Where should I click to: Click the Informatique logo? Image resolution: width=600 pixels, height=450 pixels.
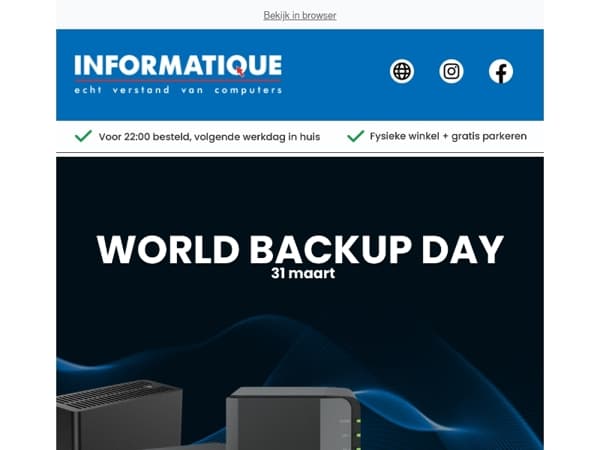(178, 68)
